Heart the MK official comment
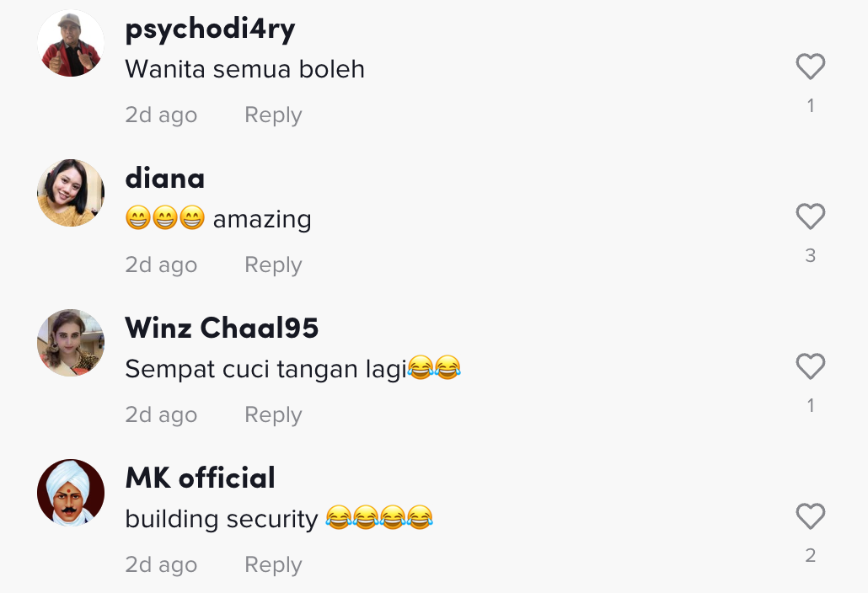The width and height of the screenshot is (868, 593). [811, 516]
